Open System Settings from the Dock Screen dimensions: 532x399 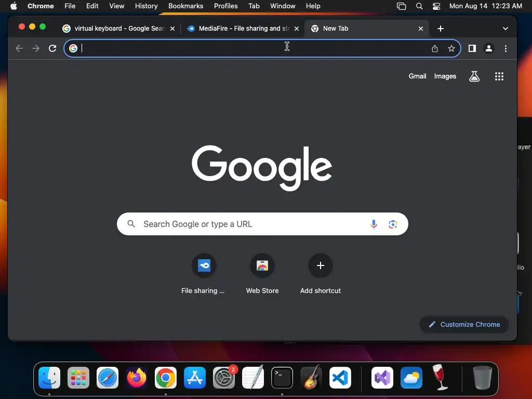[x=224, y=378]
